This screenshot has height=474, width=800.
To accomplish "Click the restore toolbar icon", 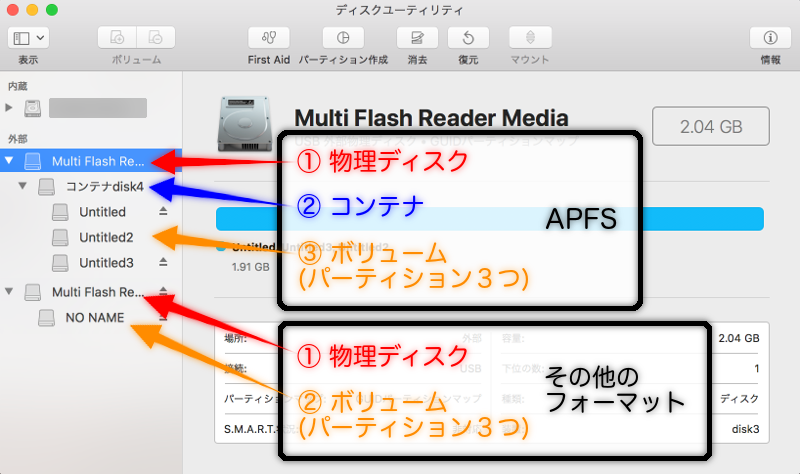I will [468, 38].
